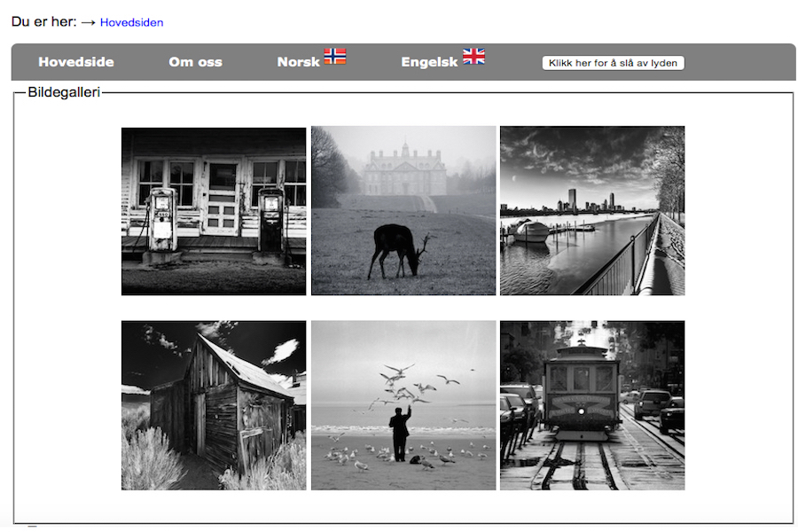Screen dimensions: 798x532
Task: Open the city skyline waterfront photo
Action: (592, 210)
